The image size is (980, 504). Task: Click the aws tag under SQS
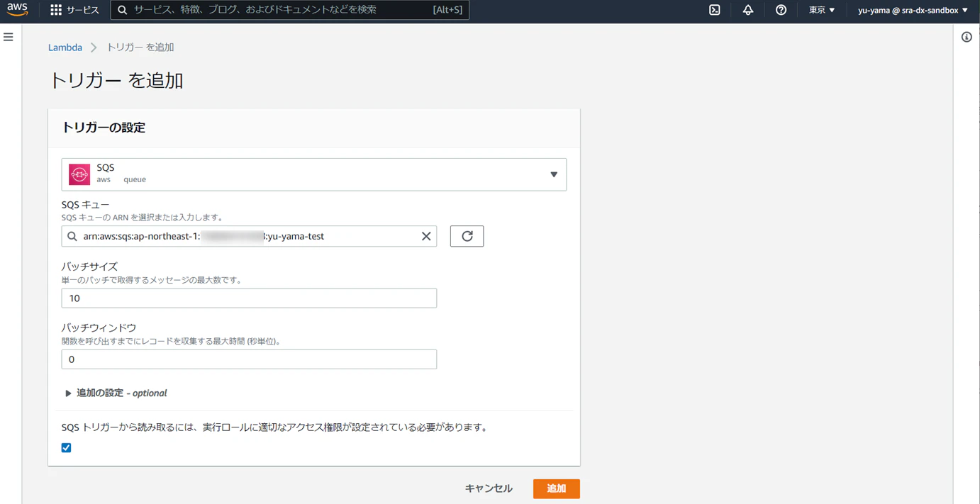click(x=104, y=180)
